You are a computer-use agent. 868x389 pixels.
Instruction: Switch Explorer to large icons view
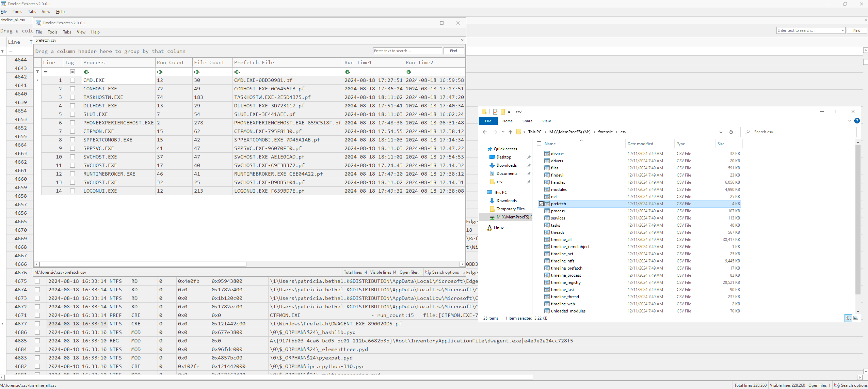click(x=856, y=318)
